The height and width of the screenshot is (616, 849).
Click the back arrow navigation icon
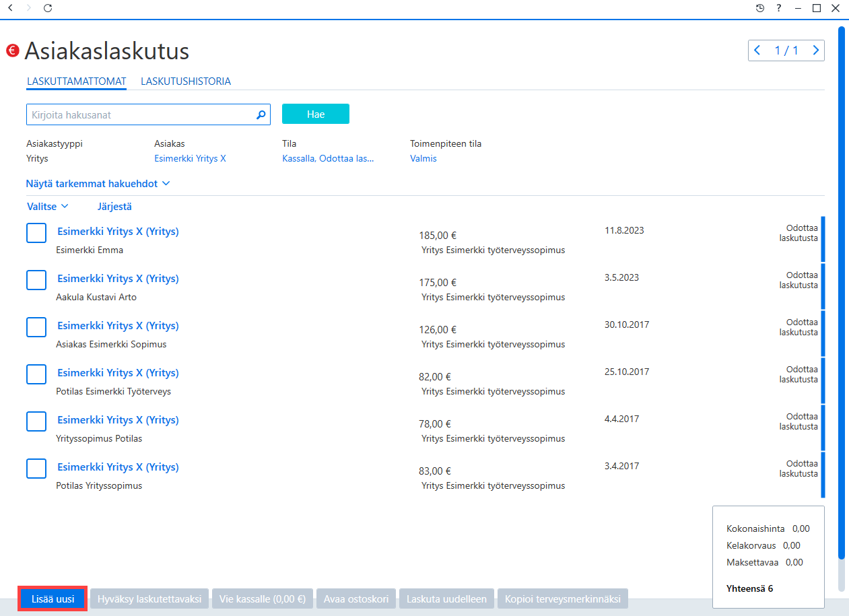point(9,8)
